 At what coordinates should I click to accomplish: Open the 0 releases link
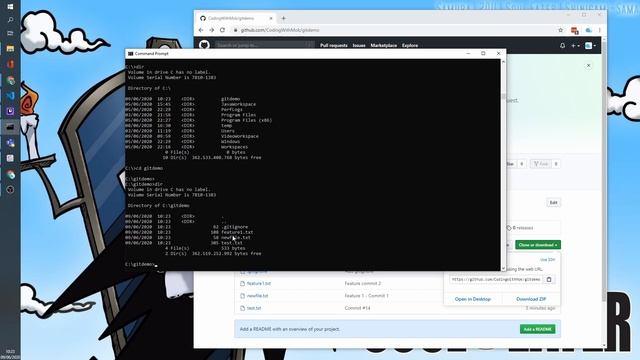click(x=520, y=228)
